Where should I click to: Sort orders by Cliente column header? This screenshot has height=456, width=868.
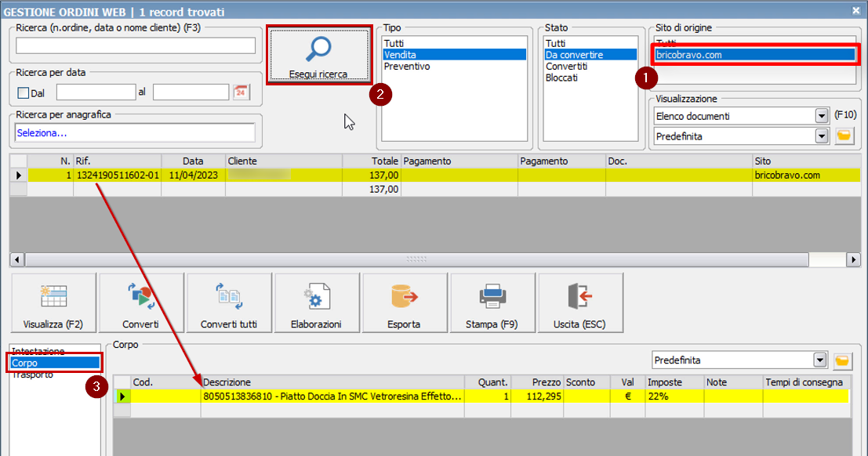[284, 161]
